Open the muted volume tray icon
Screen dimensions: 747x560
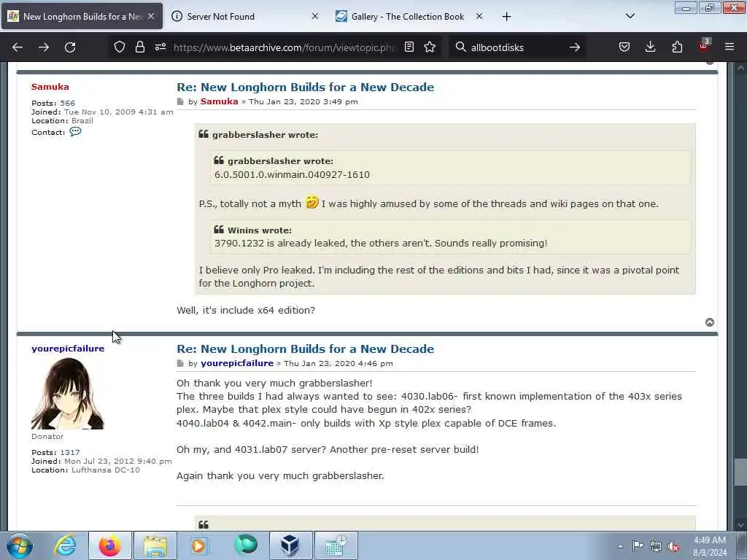[x=673, y=546]
